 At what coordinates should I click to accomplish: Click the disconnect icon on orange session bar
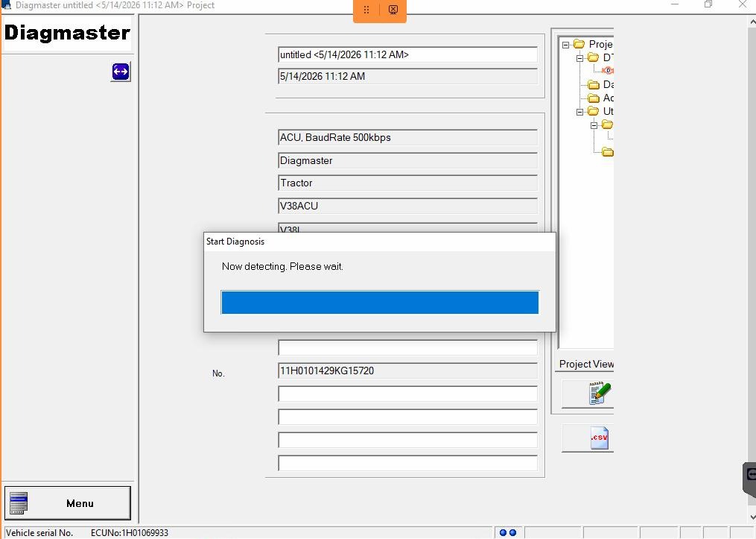[x=393, y=10]
